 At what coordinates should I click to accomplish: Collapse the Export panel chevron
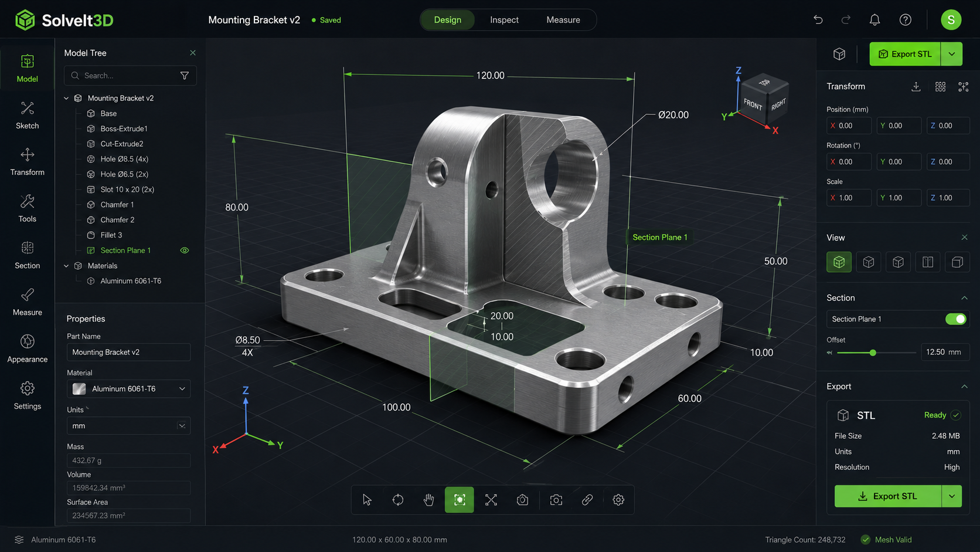click(964, 387)
